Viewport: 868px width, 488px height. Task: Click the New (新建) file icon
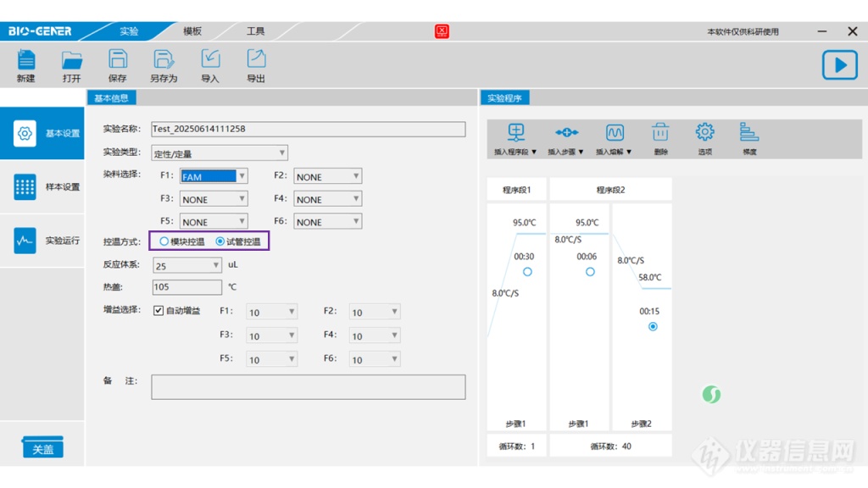(26, 61)
